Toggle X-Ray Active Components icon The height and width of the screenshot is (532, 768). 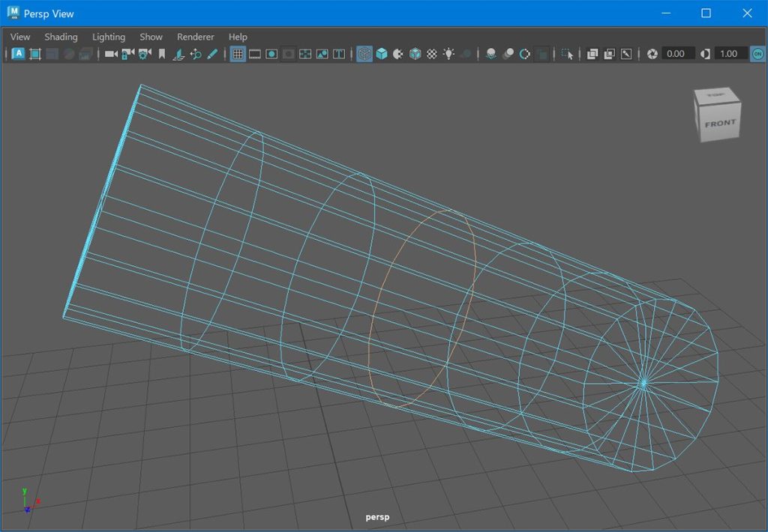point(609,54)
